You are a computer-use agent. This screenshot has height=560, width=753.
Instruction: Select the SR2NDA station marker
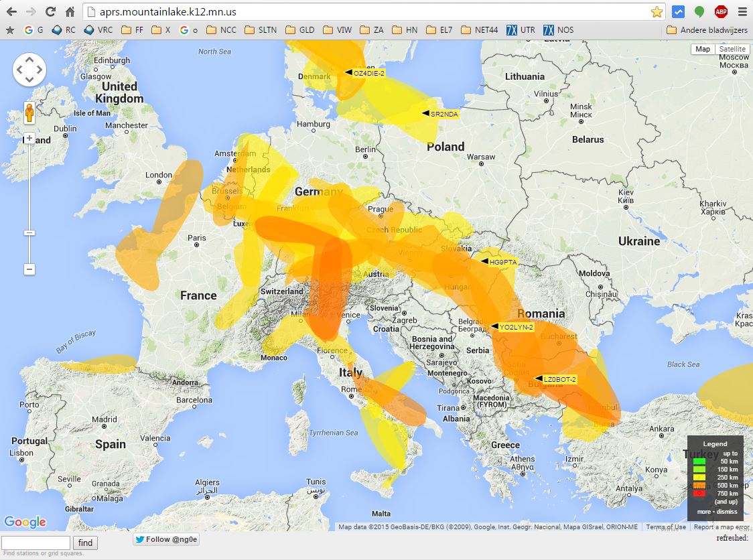coord(440,114)
